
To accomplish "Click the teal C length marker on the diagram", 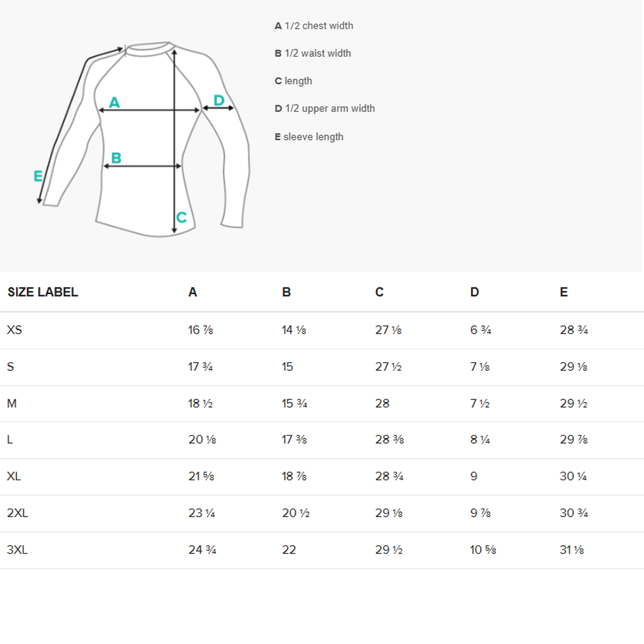I will click(181, 217).
